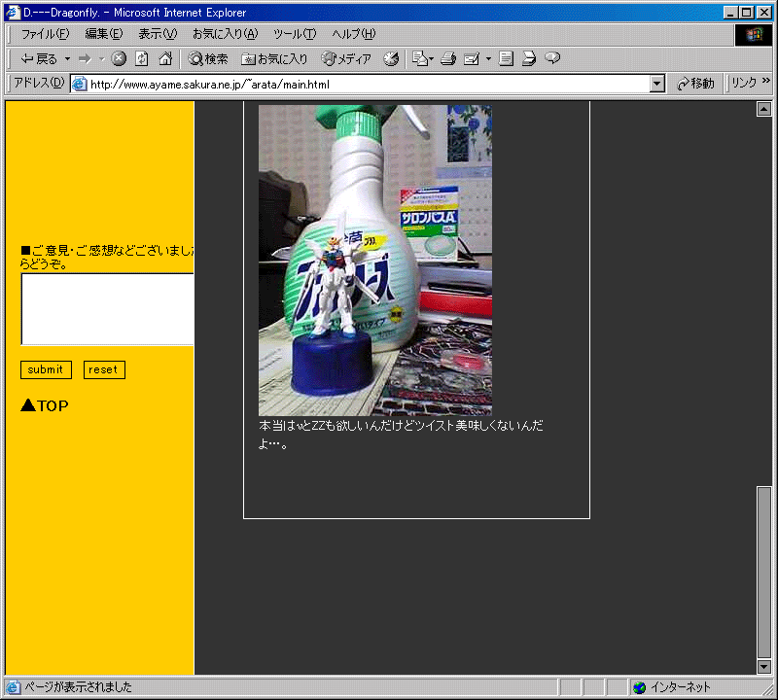
Task: Go back with the 戻る button
Action: click(39, 59)
